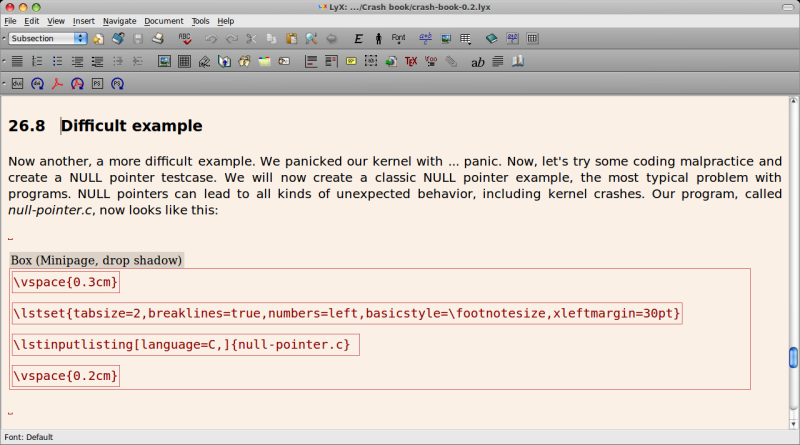Toggle the math toolbar button
The height and width of the screenshot is (445, 800).
509,39
